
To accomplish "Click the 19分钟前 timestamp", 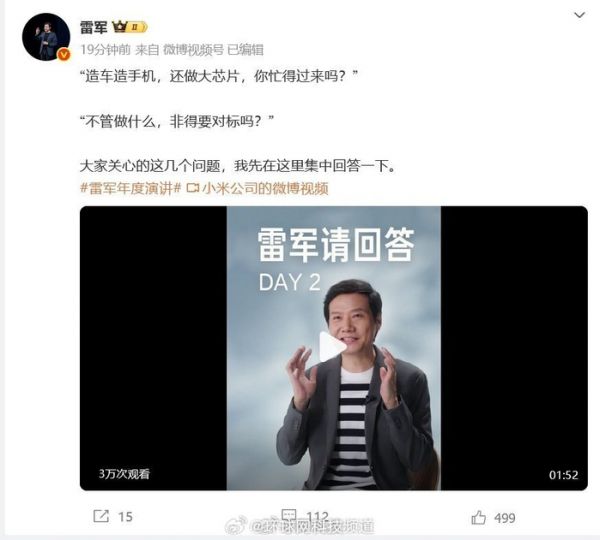I will [105, 50].
